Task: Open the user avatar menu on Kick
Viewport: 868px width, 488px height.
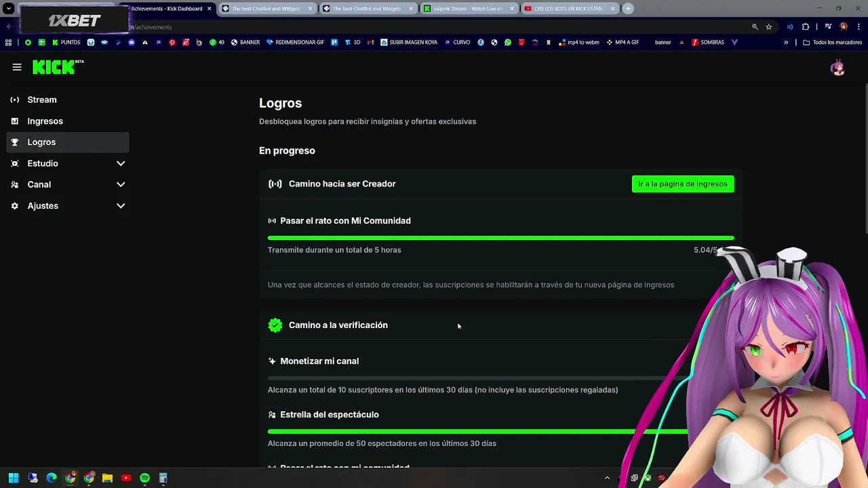Action: pyautogui.click(x=838, y=68)
